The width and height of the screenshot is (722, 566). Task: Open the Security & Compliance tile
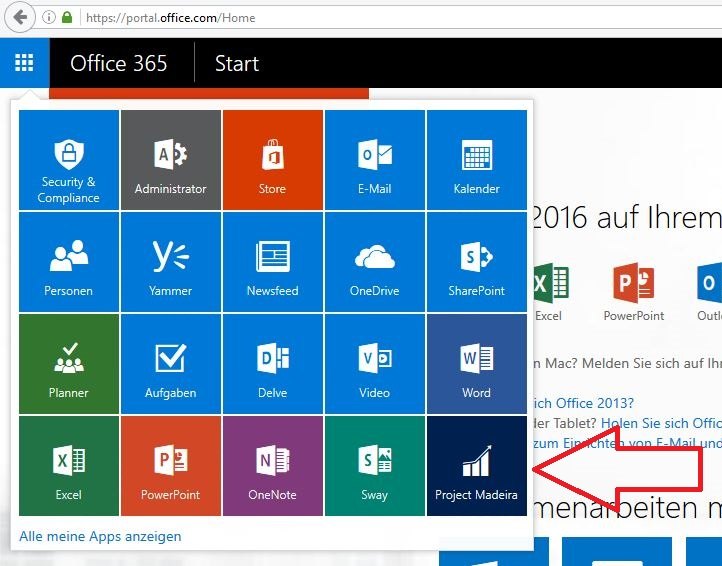tap(69, 160)
